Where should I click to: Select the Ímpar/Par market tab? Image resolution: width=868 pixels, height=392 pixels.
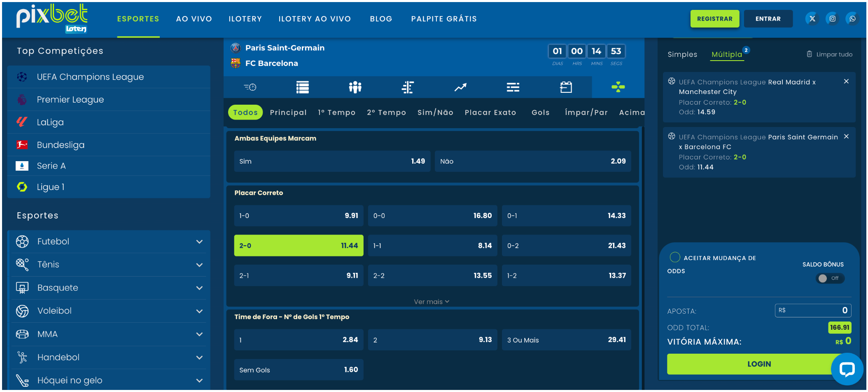[x=586, y=112]
